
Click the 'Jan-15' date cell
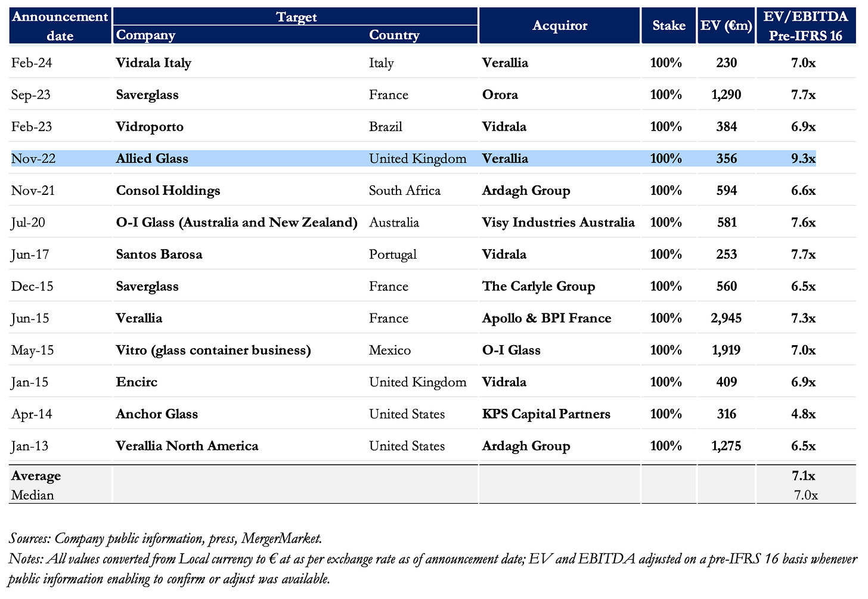pos(30,383)
